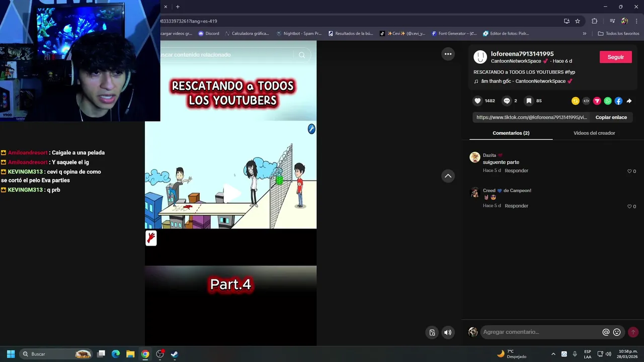Screen dimensions: 644x362
Task: Click the related content search field
Action: click(226, 55)
